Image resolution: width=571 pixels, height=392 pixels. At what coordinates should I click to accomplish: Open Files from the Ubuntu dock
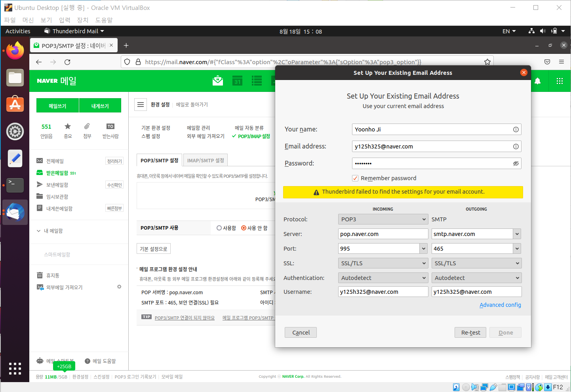coord(15,78)
